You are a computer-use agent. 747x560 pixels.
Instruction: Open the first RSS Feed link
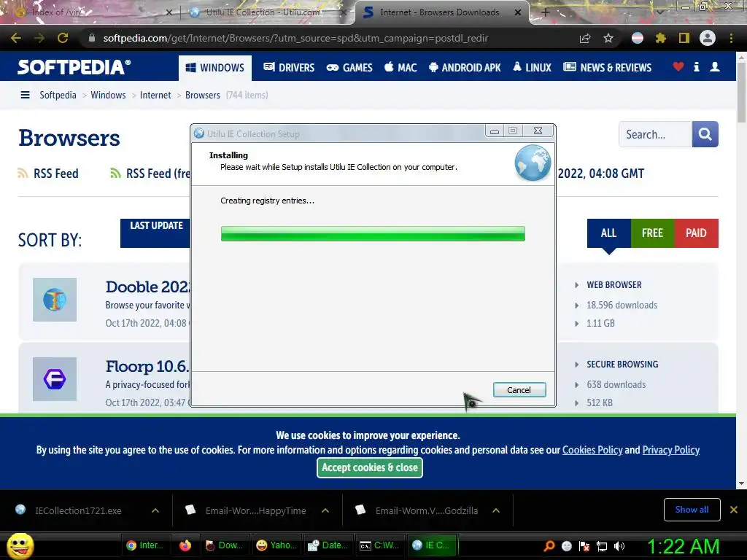click(48, 174)
